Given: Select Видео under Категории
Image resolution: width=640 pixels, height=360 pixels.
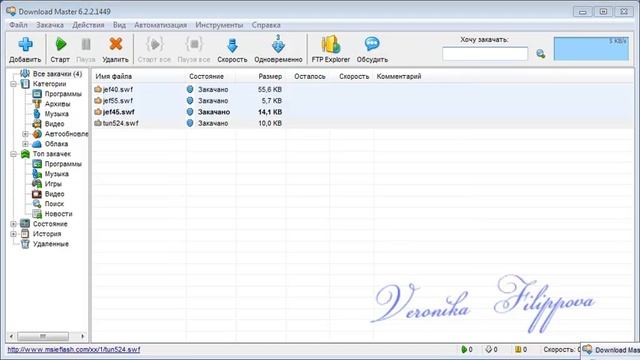Looking at the screenshot, I should click(x=54, y=124).
